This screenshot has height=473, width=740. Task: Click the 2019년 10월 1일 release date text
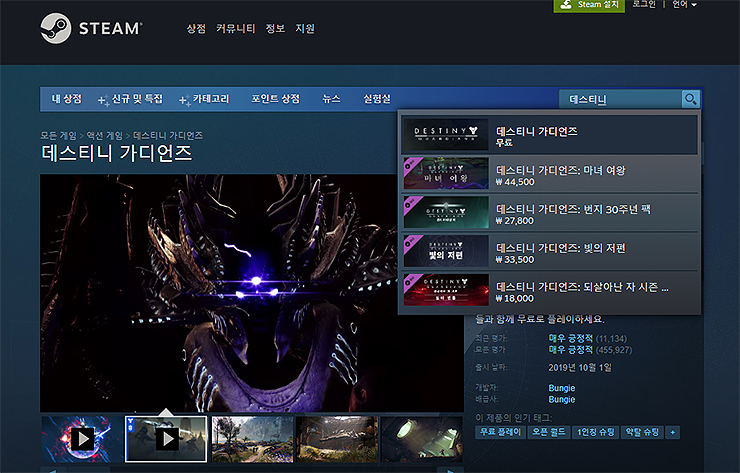pos(580,367)
